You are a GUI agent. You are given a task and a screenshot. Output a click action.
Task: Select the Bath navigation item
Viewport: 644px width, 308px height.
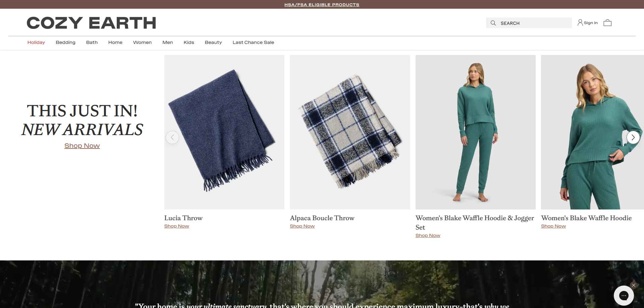pyautogui.click(x=92, y=42)
